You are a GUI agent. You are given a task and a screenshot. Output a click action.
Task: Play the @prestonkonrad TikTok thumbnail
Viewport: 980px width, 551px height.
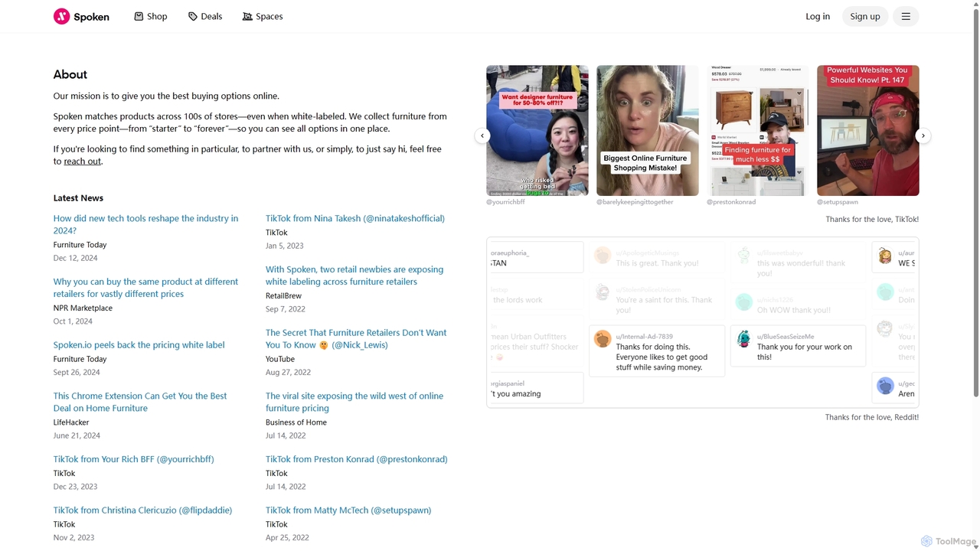758,131
